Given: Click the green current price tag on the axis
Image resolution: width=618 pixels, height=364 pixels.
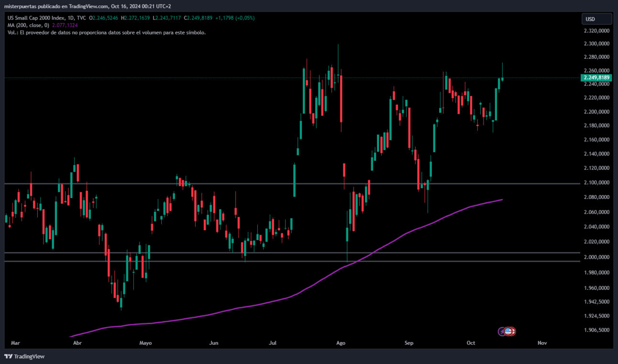Looking at the screenshot, I should tap(596, 77).
